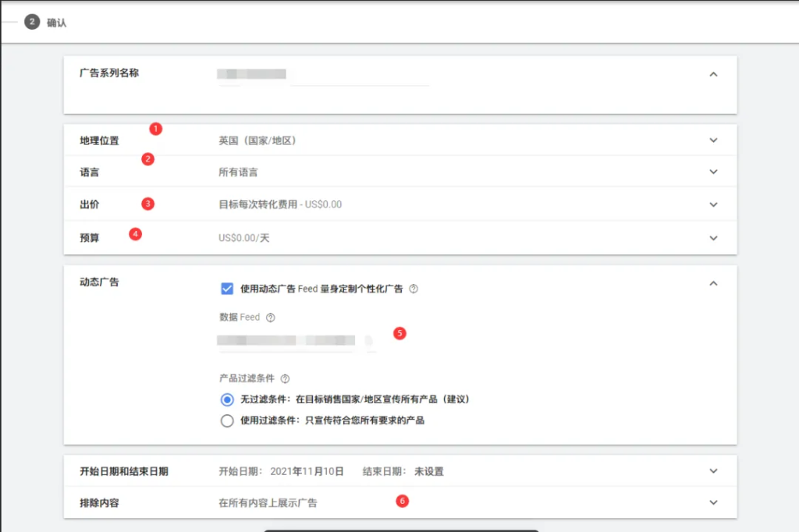The height and width of the screenshot is (532, 799).
Task: Expand 开始日期和结束日期 row chevron
Action: (713, 471)
